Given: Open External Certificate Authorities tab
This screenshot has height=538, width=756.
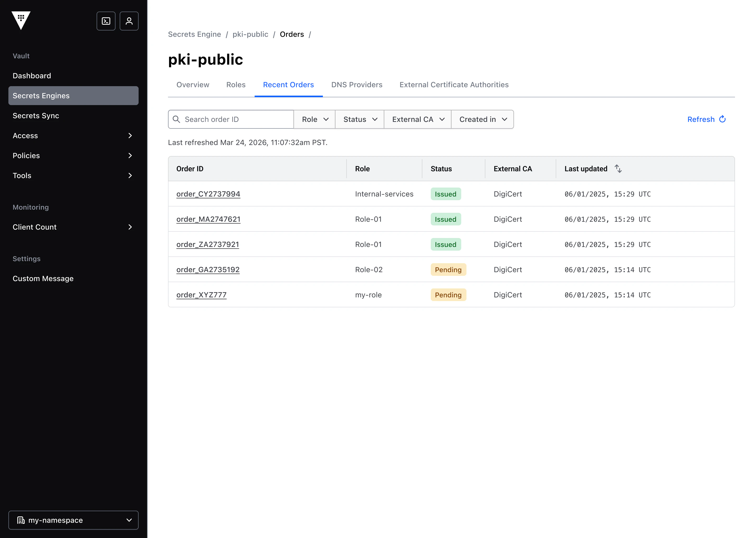Looking at the screenshot, I should [454, 85].
